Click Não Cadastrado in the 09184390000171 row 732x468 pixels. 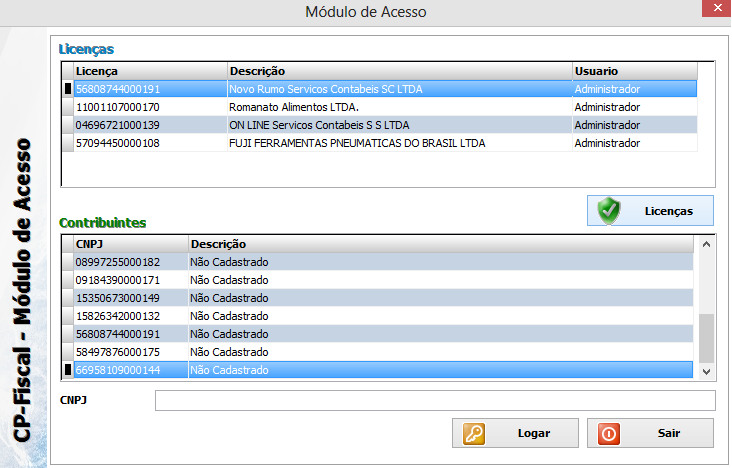click(x=229, y=280)
